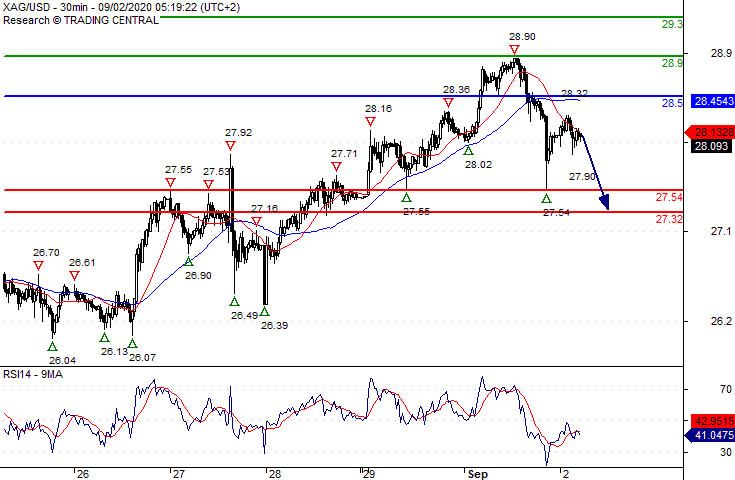Select the 28 date label on time axis
The image size is (735, 480).
[275, 474]
